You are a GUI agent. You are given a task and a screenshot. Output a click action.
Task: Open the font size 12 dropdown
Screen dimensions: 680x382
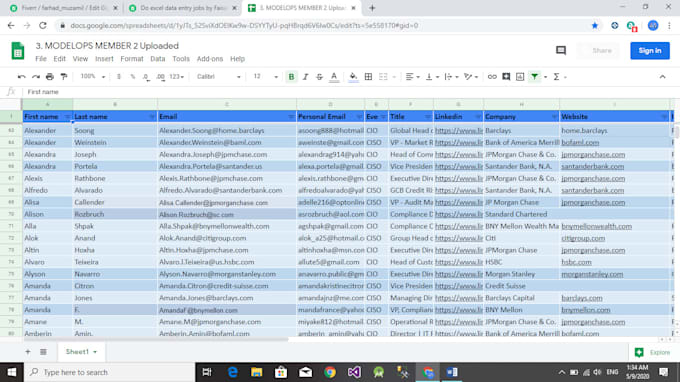(x=265, y=77)
